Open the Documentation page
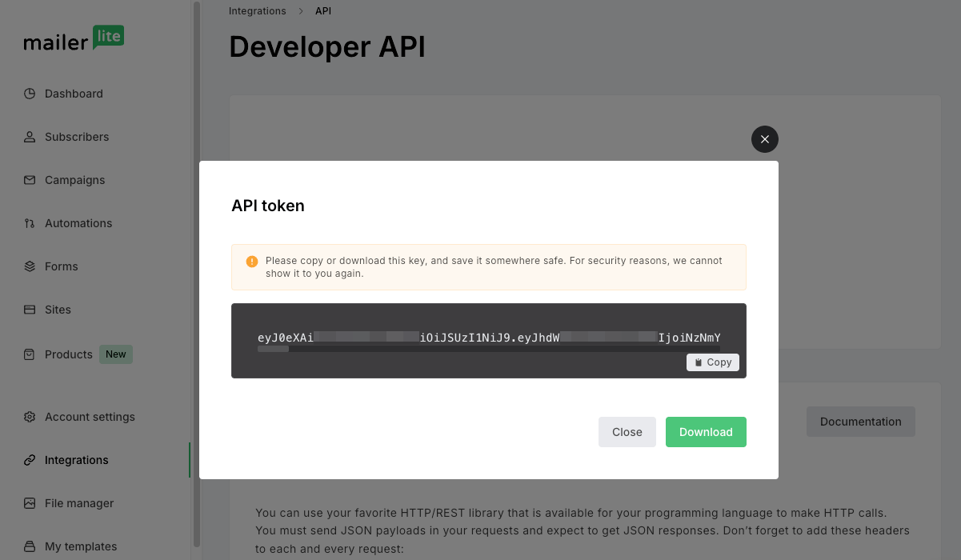961x560 pixels. [860, 422]
